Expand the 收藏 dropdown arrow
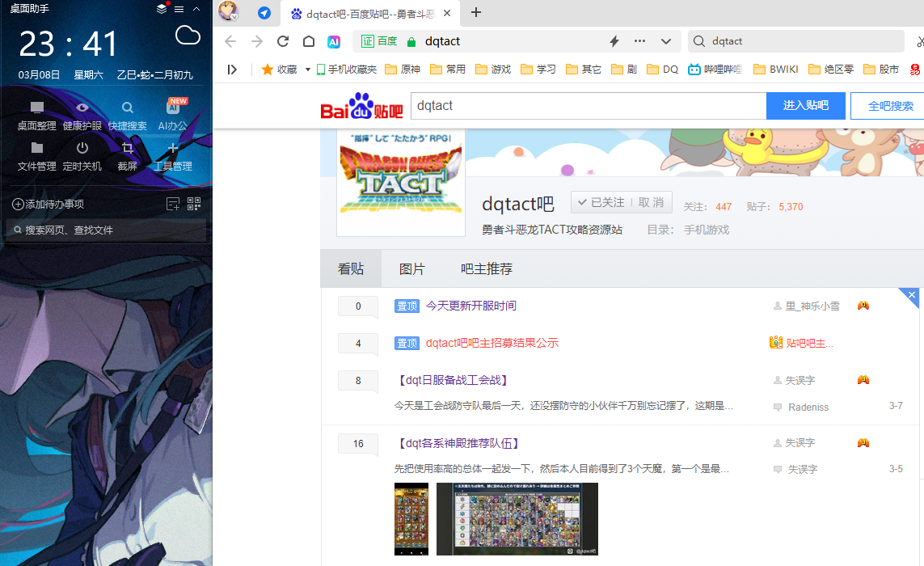Image resolution: width=924 pixels, height=566 pixels. [x=308, y=70]
